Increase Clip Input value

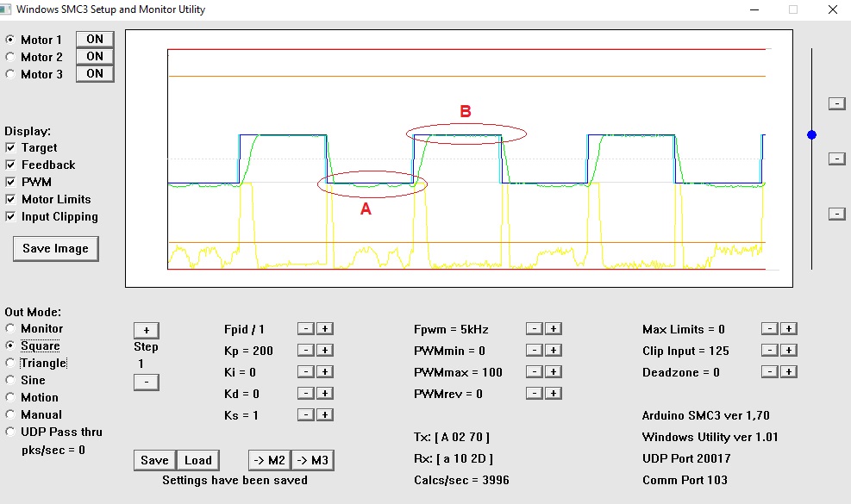click(x=789, y=351)
